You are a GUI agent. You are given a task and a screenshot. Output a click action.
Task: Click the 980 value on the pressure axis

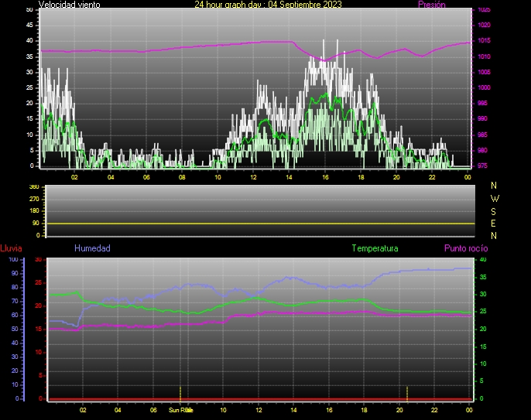(x=482, y=150)
